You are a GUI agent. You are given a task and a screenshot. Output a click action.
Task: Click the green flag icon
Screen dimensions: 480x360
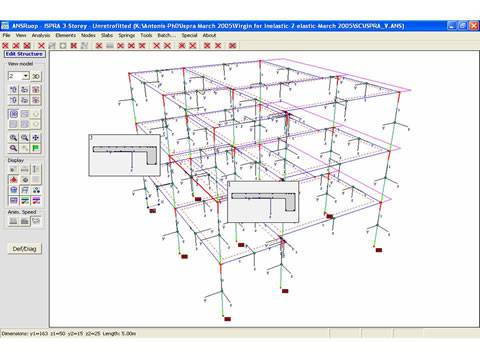pos(36,148)
